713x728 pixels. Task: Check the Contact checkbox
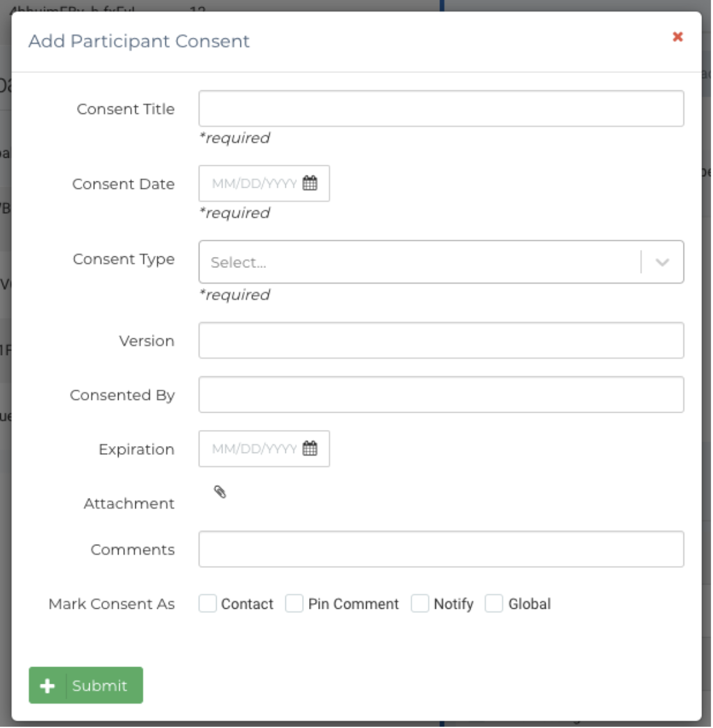pyautogui.click(x=208, y=604)
